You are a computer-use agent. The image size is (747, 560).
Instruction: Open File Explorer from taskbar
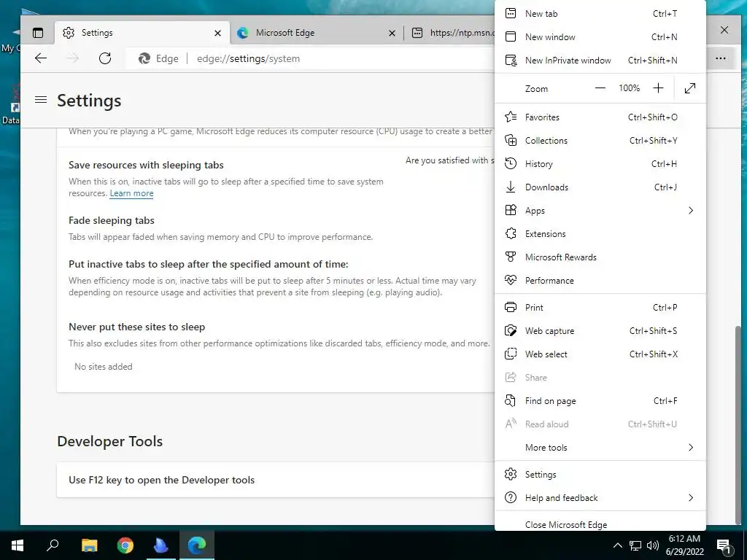click(x=89, y=545)
